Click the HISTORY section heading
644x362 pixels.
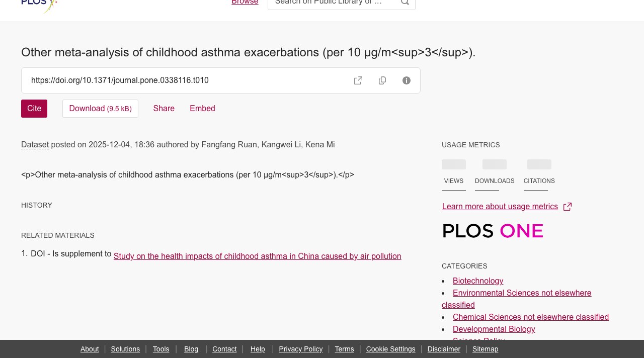(37, 205)
